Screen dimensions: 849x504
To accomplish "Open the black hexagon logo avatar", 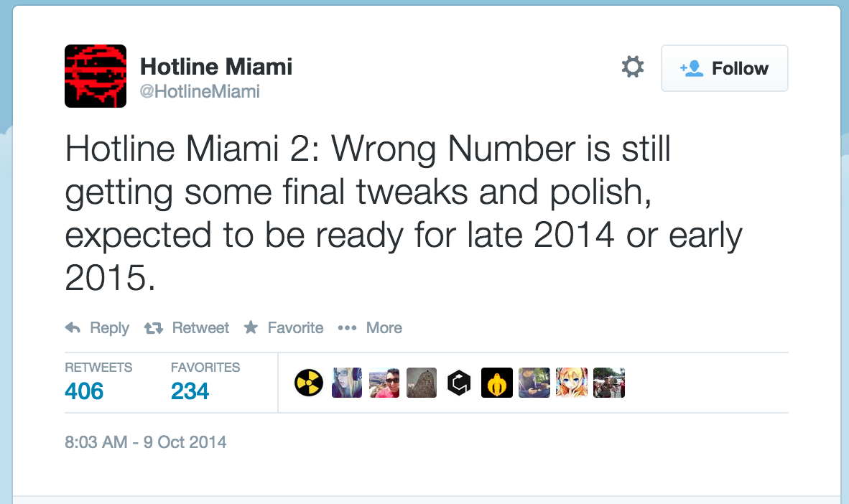I will 459,383.
